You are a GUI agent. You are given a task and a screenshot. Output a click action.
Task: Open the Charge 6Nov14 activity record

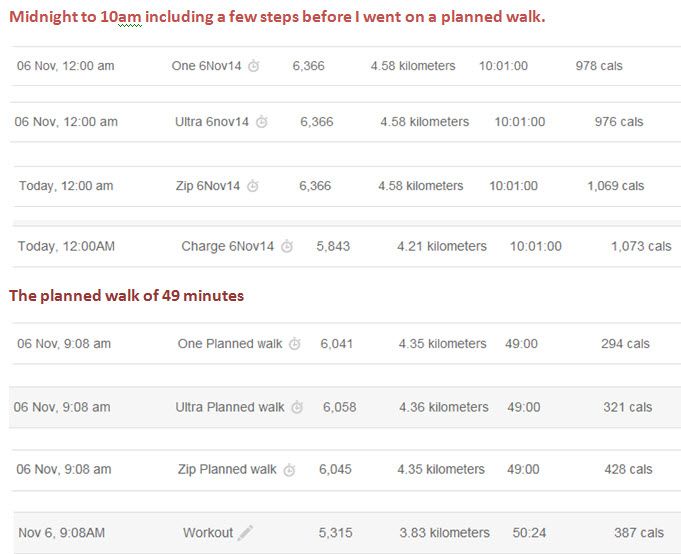pos(228,246)
